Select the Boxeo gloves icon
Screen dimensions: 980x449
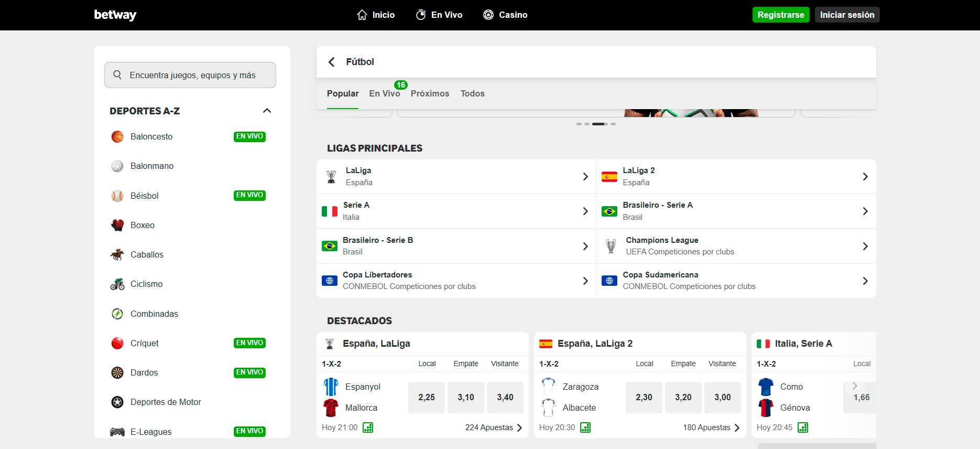tap(117, 225)
